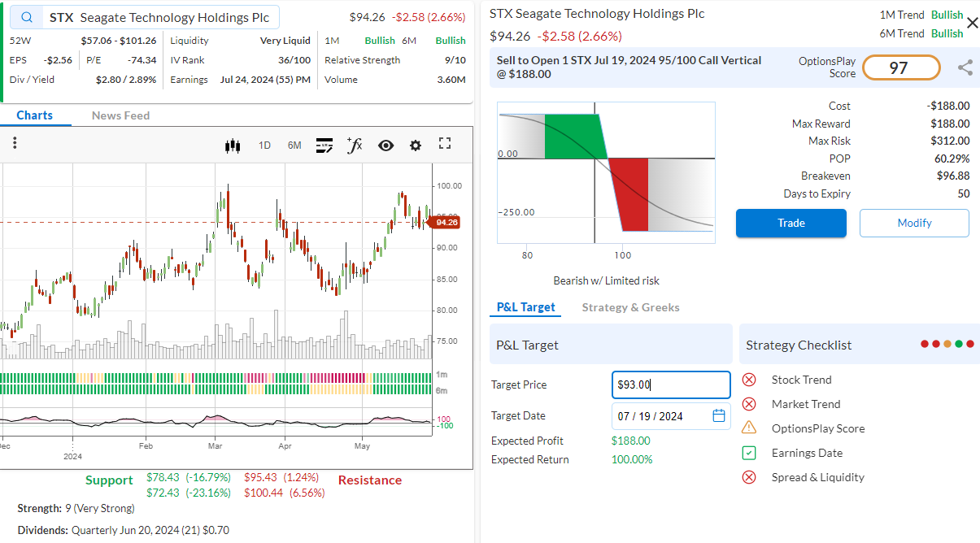This screenshot has width=980, height=543.
Task: Click the Max Risk $312.00 value
Action: 950,141
